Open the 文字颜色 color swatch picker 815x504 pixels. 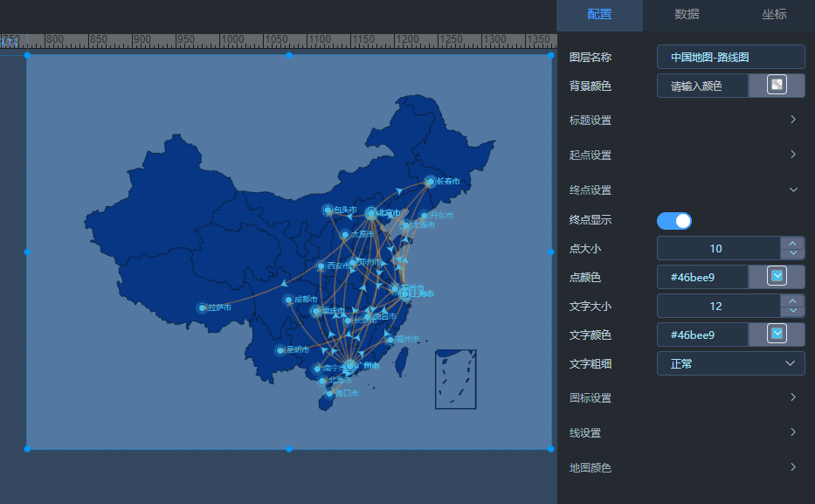776,335
